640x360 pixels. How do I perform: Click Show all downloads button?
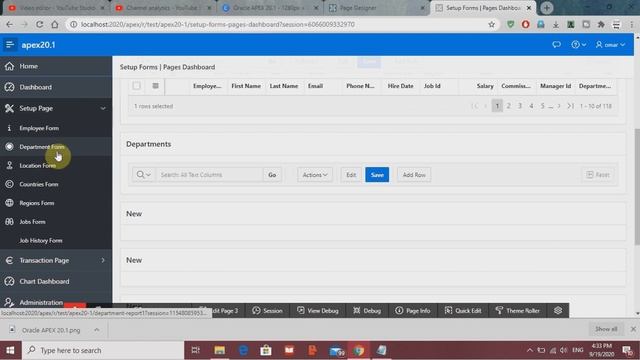(606, 329)
